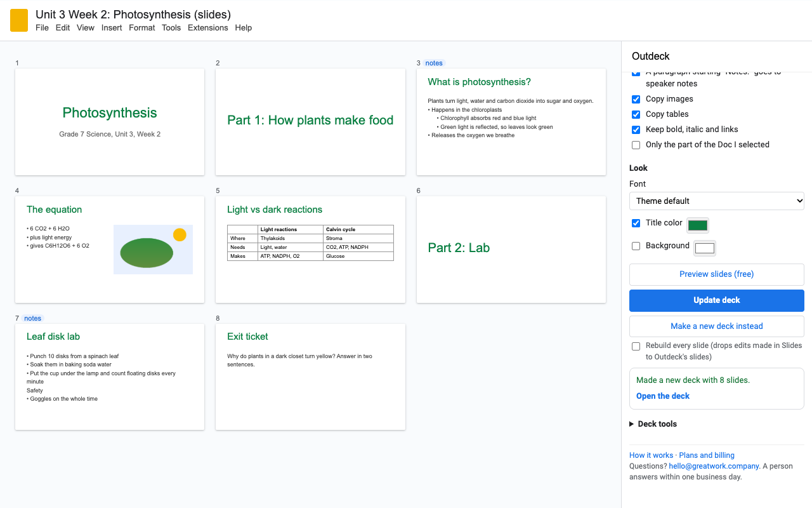Click the notes badge on slide 7
The image size is (812, 508).
point(32,318)
